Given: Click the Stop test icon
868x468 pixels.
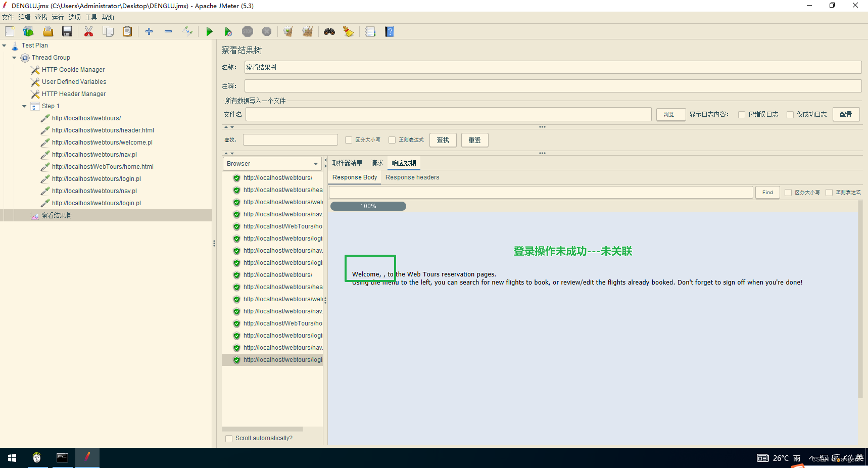Looking at the screenshot, I should click(248, 31).
